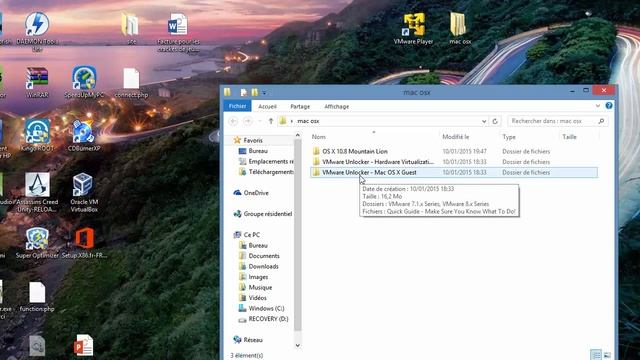The image size is (640, 360).
Task: Sort by the 'Modifié le' column header
Action: 456,137
